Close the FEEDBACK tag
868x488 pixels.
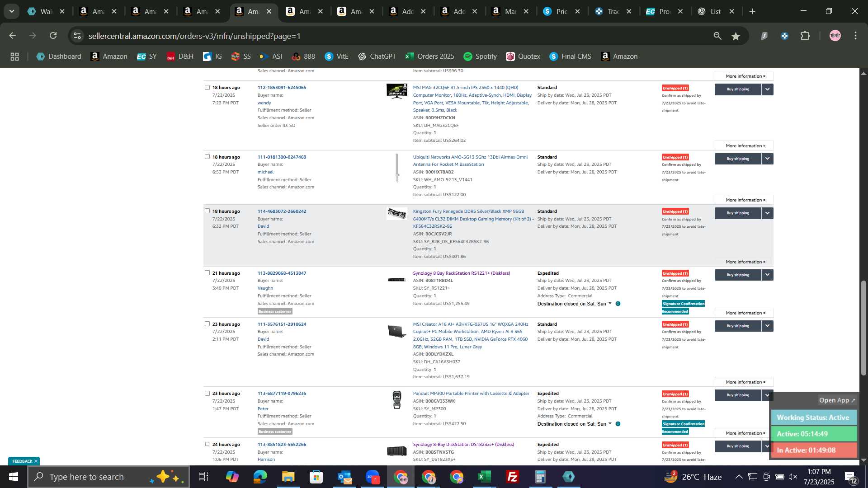pos(36,461)
